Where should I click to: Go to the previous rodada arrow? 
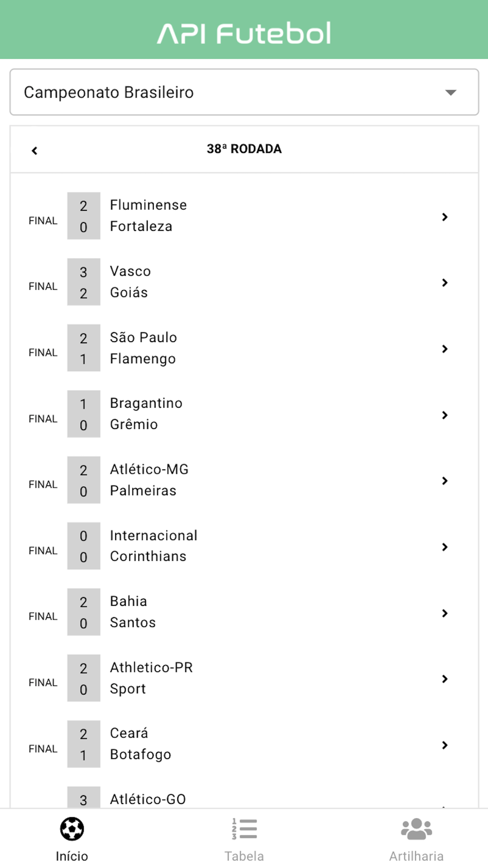[35, 150]
